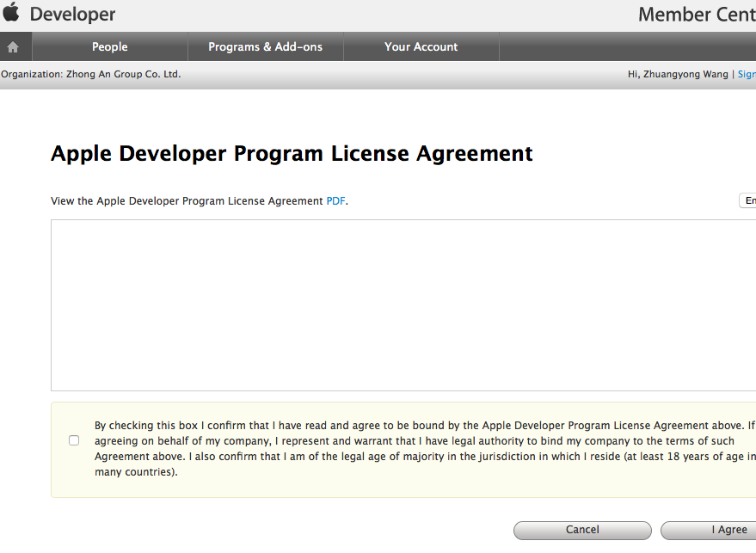Cancel the license agreement

(x=582, y=530)
